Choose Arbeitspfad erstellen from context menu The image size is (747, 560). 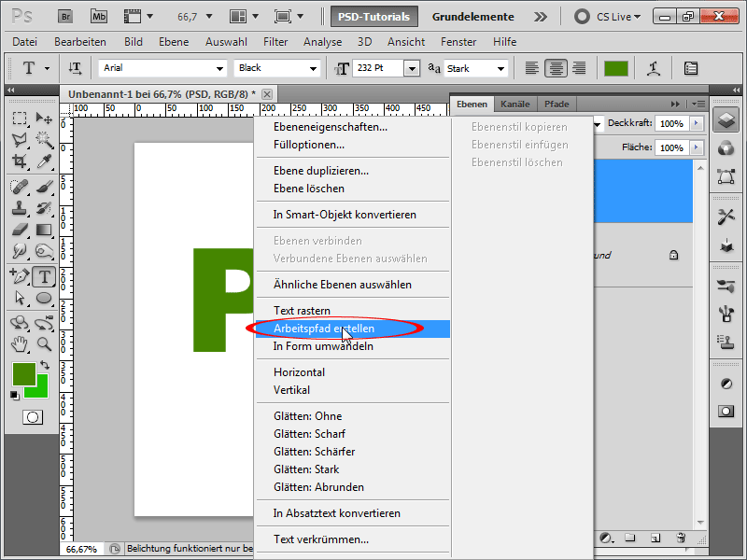pos(353,329)
